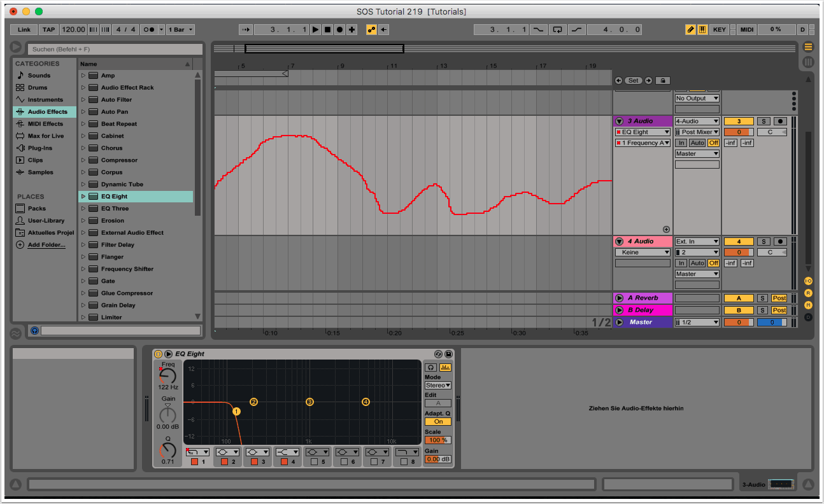Toggle the automation arm button in the transport
824x504 pixels.
[x=371, y=30]
